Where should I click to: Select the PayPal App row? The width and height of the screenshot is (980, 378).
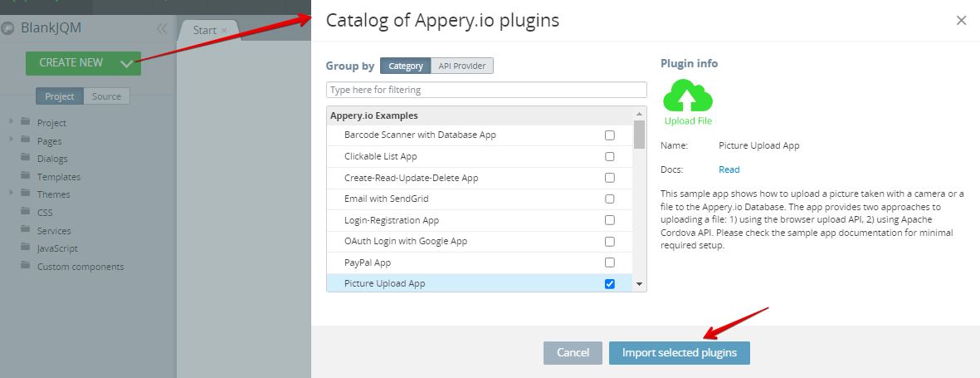480,263
